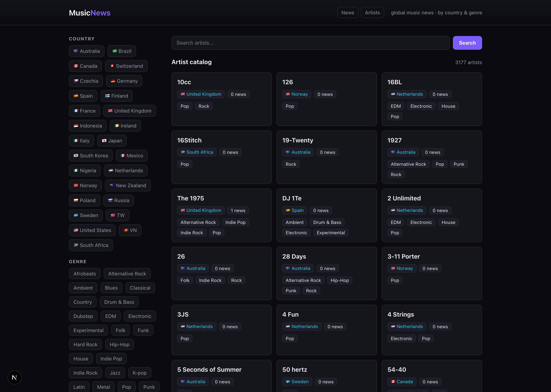Click Norway link on 126 card

point(297,94)
